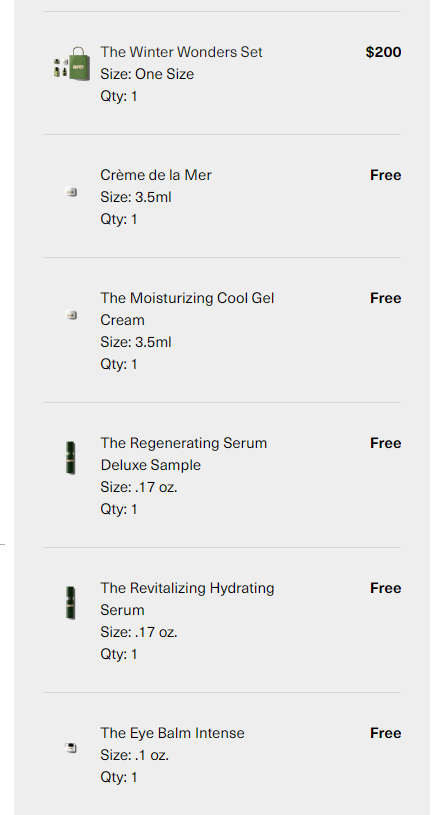447x815 pixels.
Task: Click the Free label for Moisturizing Cool Gel Cream
Action: coord(385,298)
